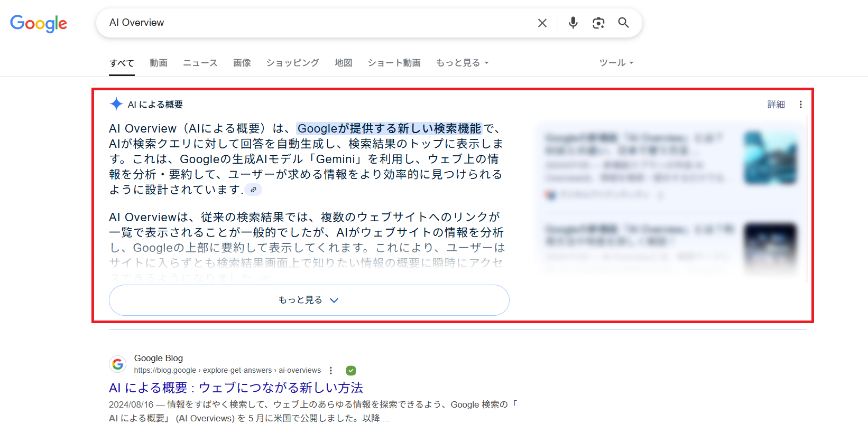
Task: Click the link chip after first paragraph
Action: [x=253, y=190]
